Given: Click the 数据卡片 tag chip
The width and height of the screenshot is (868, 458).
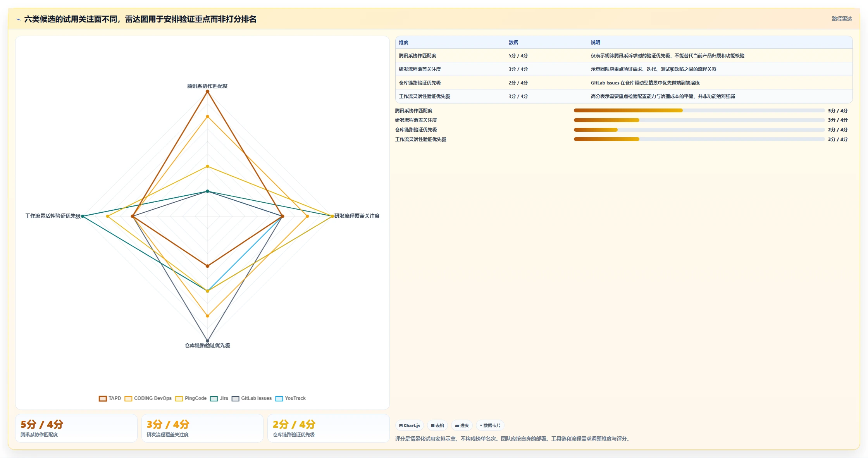Looking at the screenshot, I should (490, 425).
